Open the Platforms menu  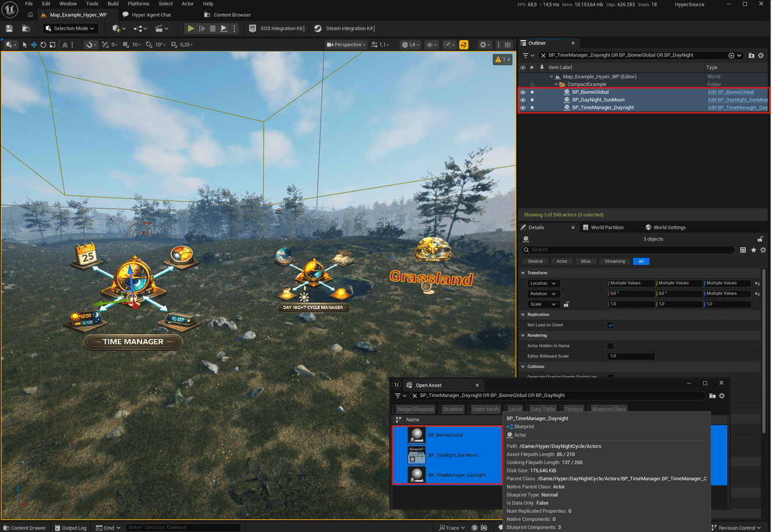(138, 3)
